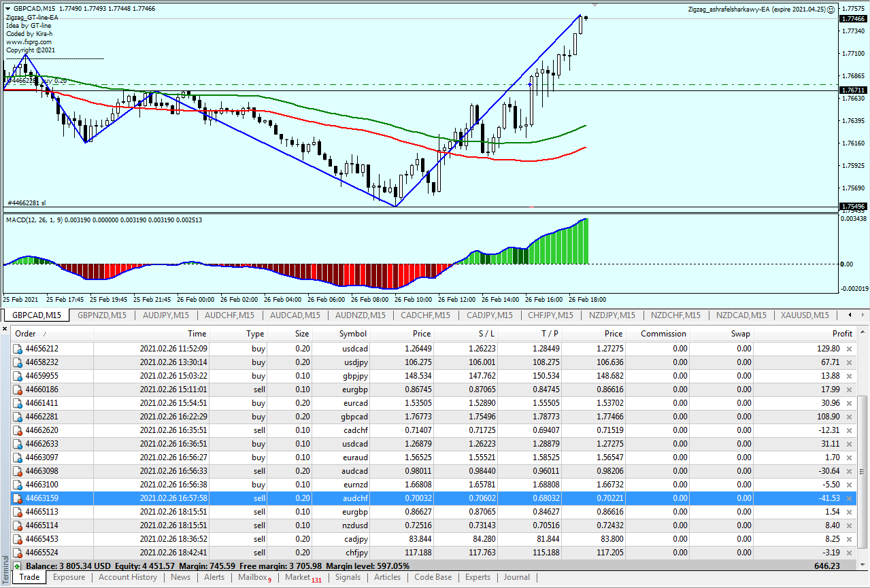The width and height of the screenshot is (870, 588).
Task: Open the Account History terminal tab
Action: 128,577
